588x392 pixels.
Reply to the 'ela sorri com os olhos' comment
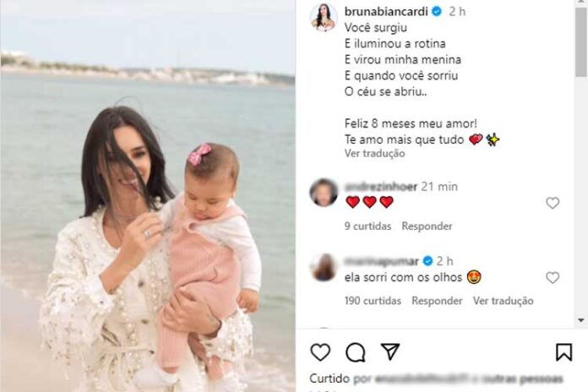437,301
